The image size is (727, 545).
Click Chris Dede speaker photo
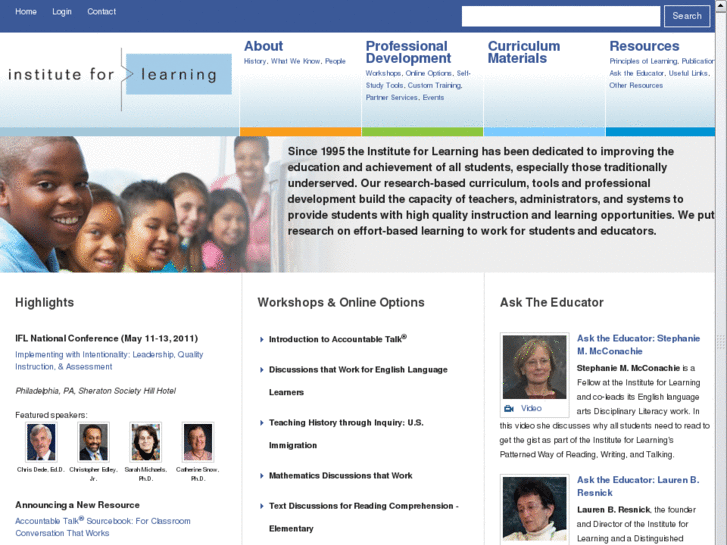(x=41, y=442)
